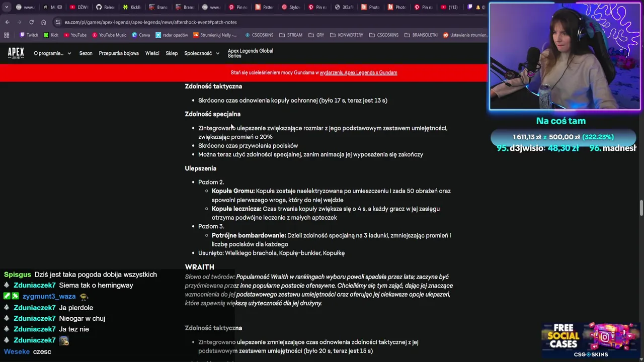Image resolution: width=644 pixels, height=362 pixels.
Task: Open the Canva bookmark
Action: click(141, 35)
